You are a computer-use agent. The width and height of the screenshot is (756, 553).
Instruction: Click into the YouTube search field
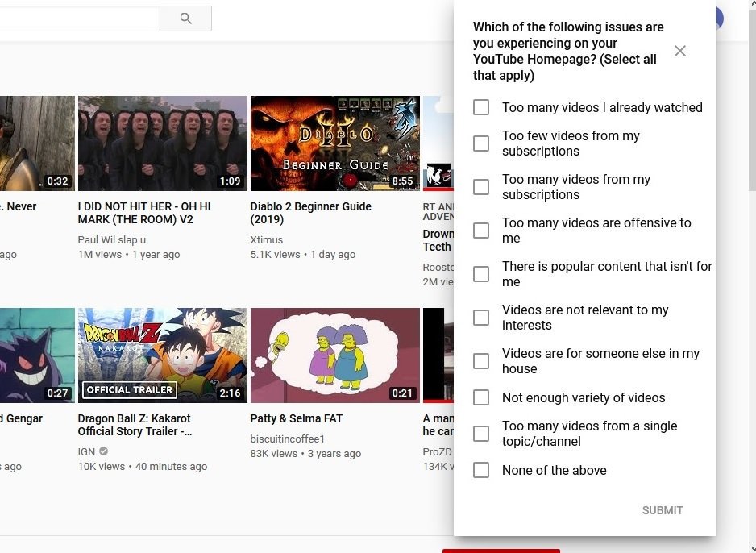click(80, 19)
